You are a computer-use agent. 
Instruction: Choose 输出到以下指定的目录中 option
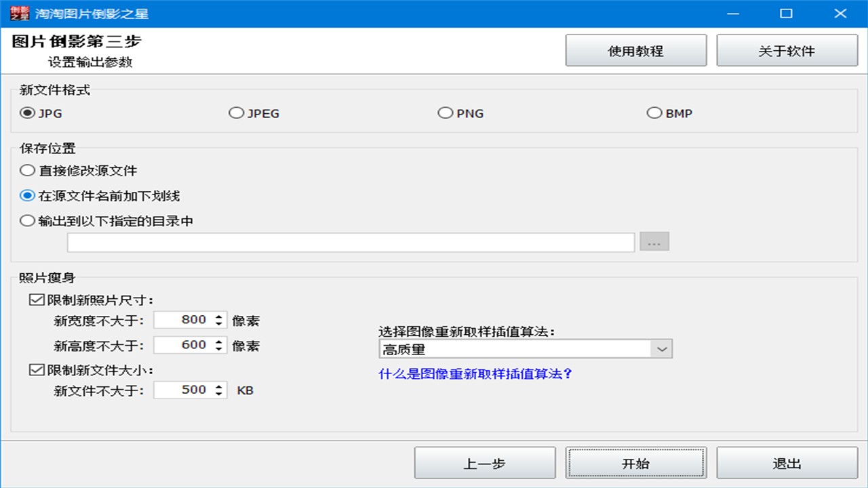pos(27,220)
